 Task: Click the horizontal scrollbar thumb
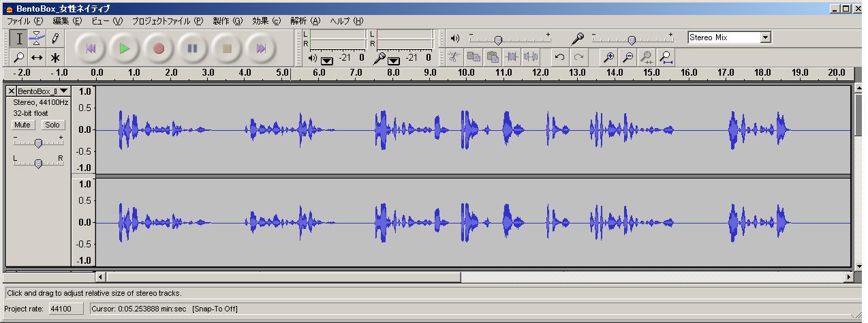click(x=283, y=277)
